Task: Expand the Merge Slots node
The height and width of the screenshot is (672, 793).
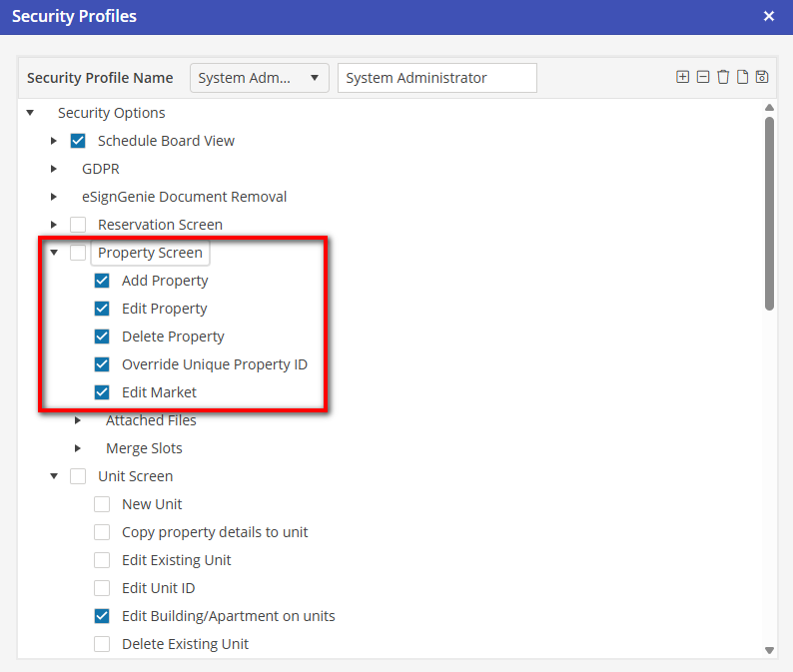Action: 78,448
